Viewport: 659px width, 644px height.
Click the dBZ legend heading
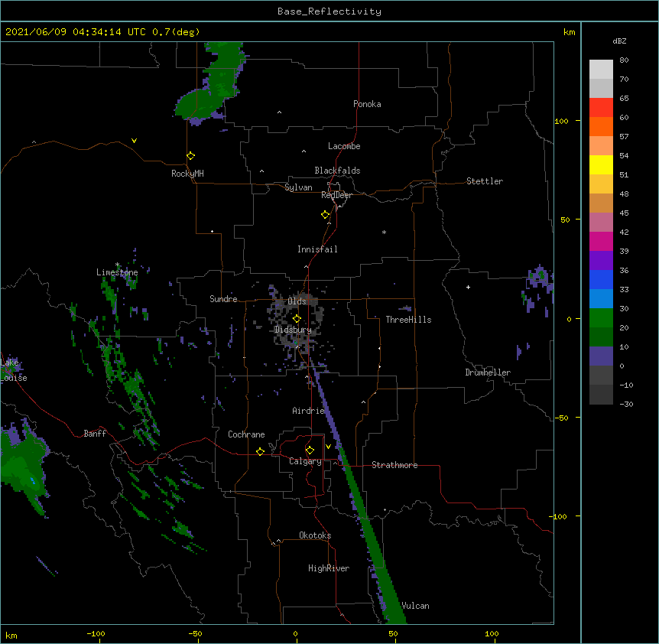[619, 41]
